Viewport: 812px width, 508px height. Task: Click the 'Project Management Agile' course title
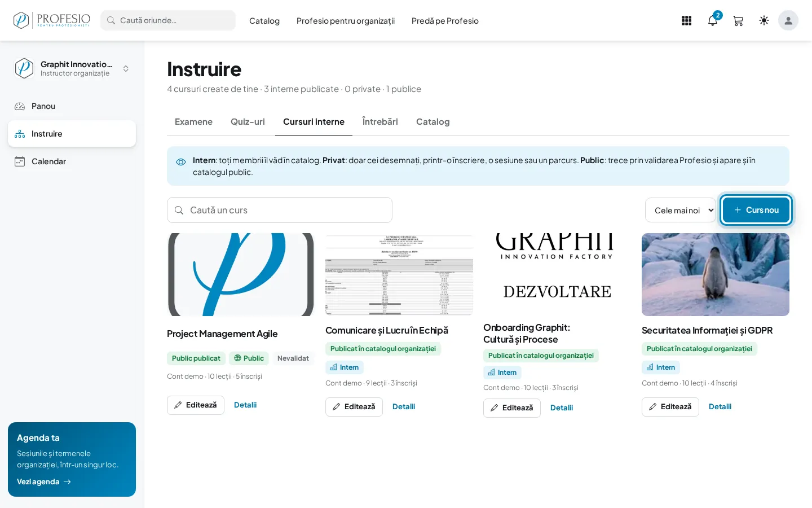pos(222,334)
